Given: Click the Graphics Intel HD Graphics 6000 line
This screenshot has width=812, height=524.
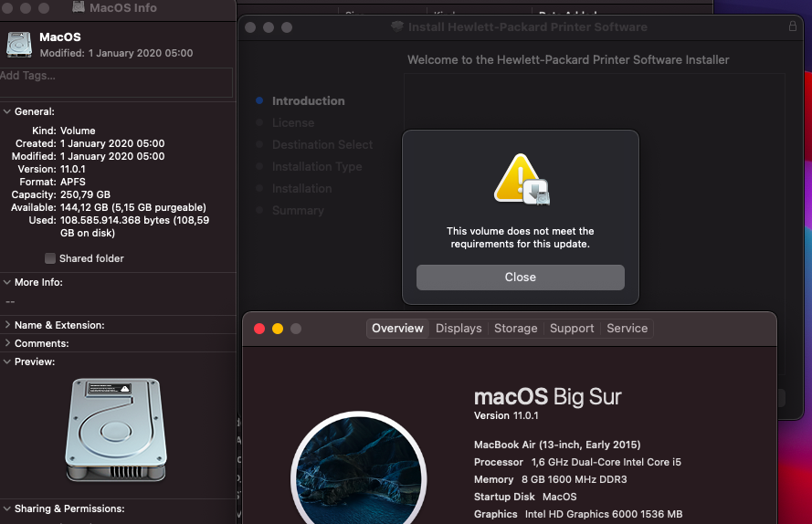Looking at the screenshot, I should pos(578,514).
